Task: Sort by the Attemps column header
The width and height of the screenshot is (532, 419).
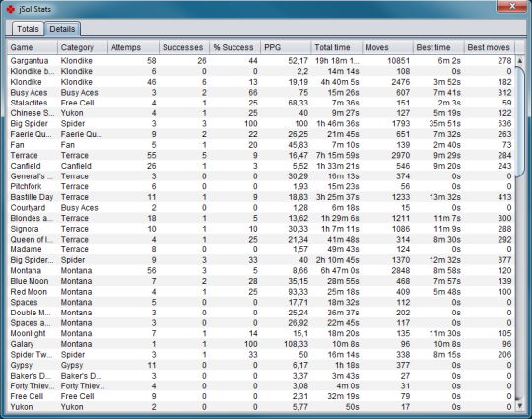Action: click(x=134, y=47)
